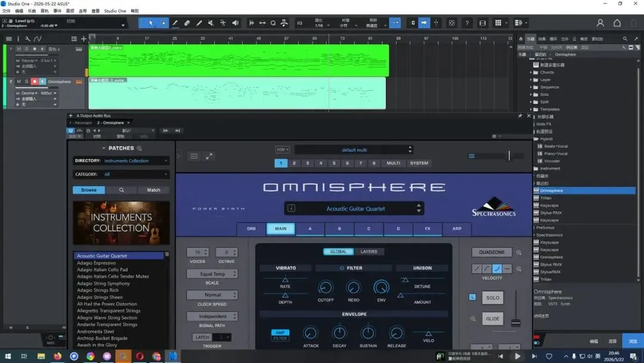
Task: Open the default multi selector
Action: pyautogui.click(x=354, y=150)
